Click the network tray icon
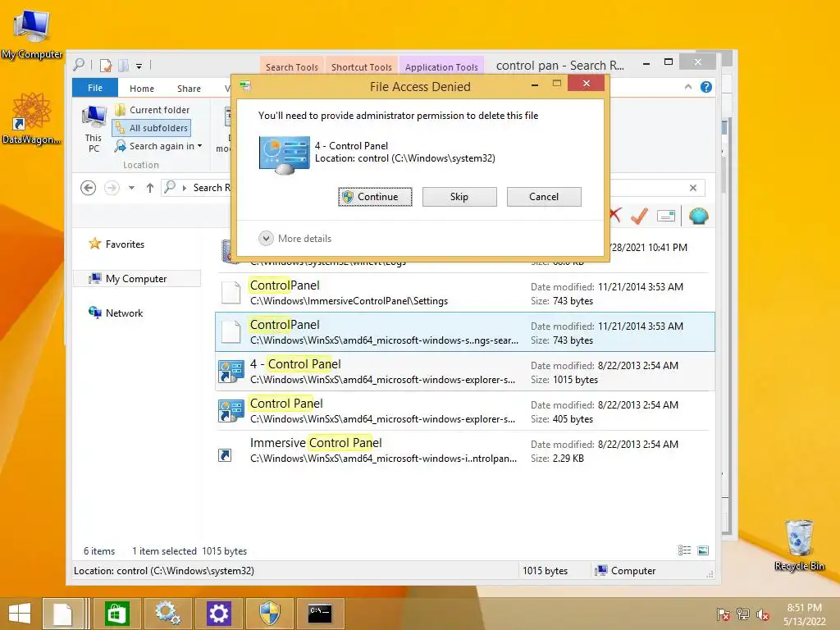The image size is (840, 630). point(743,614)
